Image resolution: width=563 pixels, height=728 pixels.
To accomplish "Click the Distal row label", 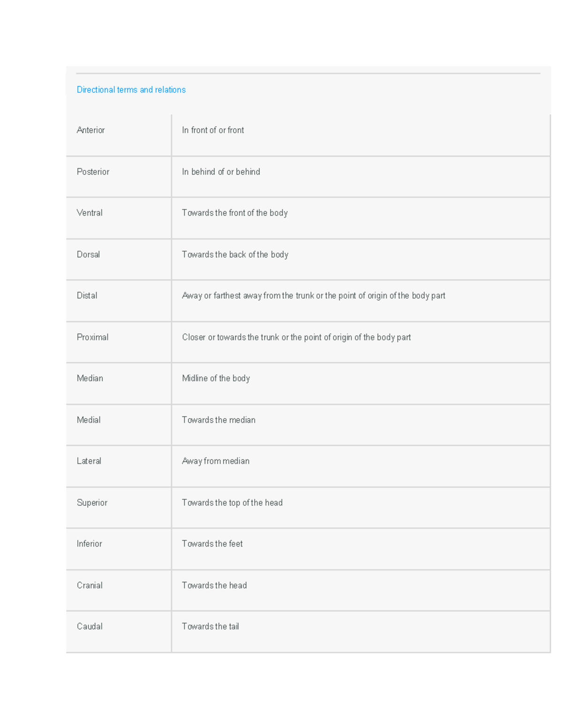I will [x=87, y=296].
